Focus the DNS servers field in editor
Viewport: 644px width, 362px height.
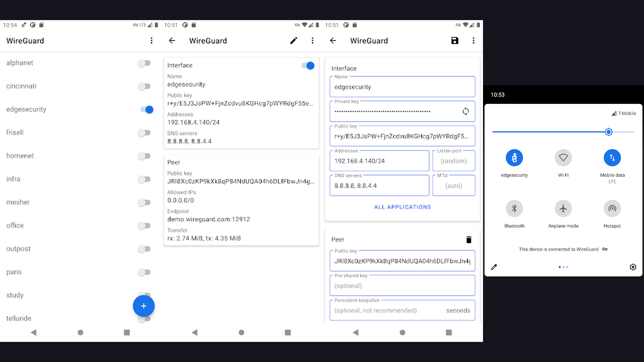379,185
